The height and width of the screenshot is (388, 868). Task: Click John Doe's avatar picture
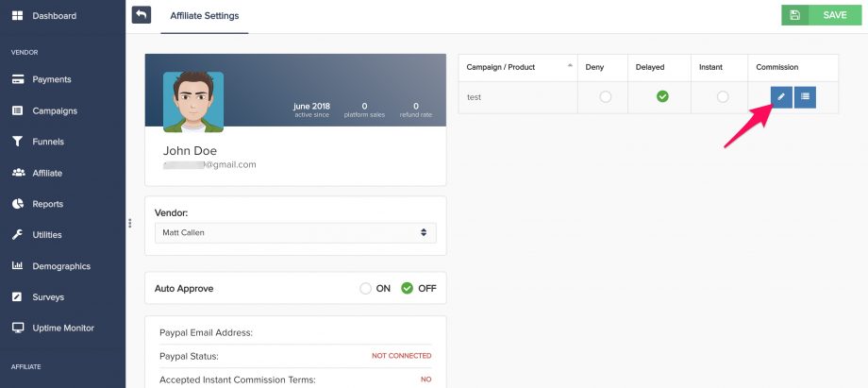(193, 102)
